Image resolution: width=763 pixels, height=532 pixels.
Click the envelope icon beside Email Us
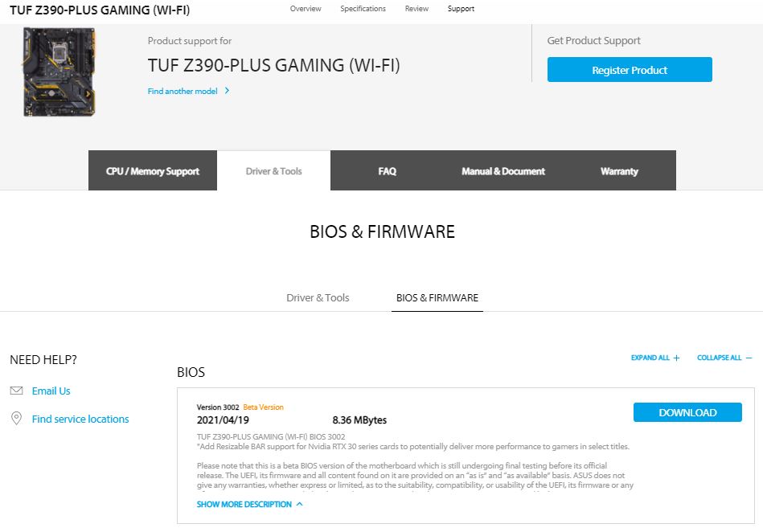coord(17,391)
